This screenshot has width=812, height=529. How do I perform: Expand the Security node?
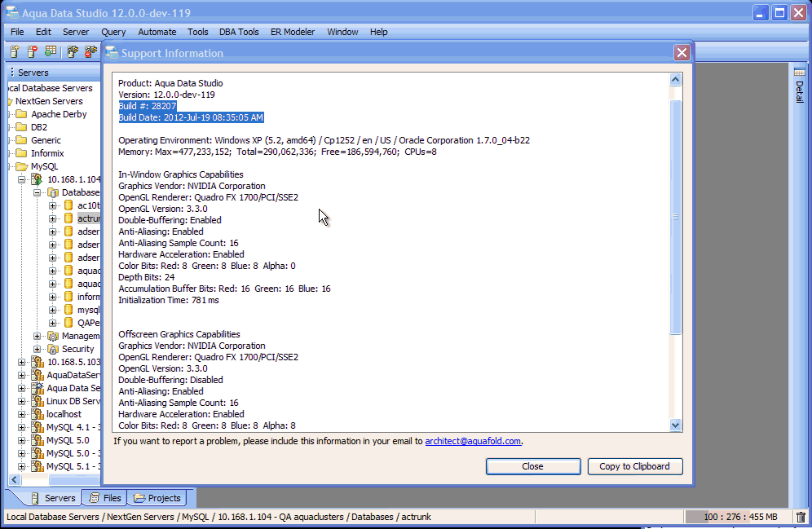38,349
